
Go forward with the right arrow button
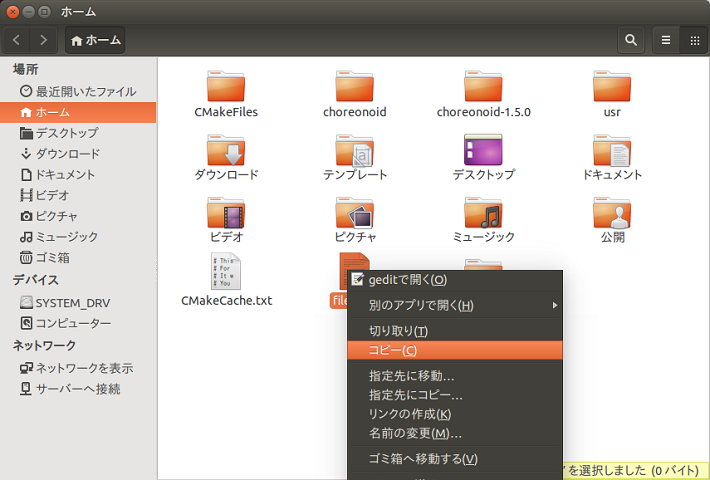tap(44, 40)
